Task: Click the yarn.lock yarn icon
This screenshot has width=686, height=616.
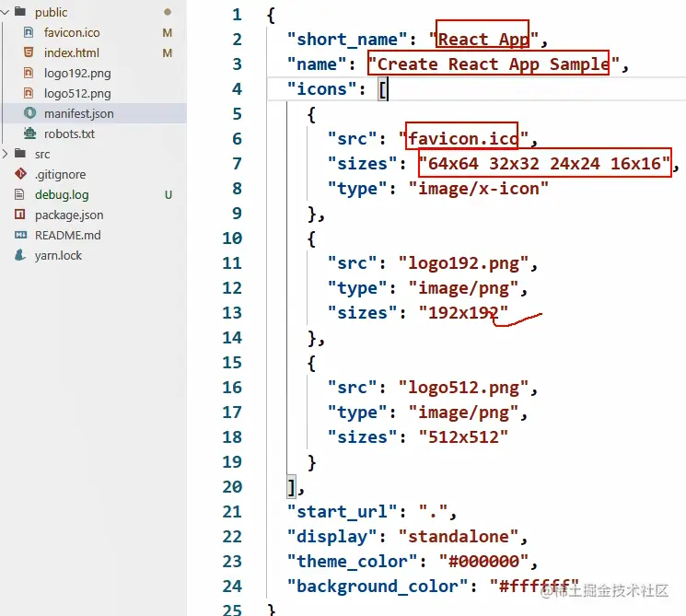Action: pyautogui.click(x=20, y=255)
